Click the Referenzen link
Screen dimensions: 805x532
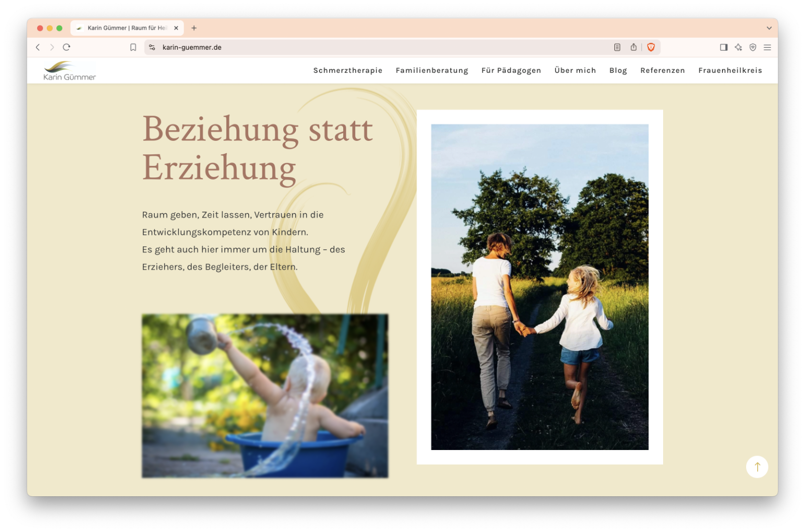(x=662, y=70)
